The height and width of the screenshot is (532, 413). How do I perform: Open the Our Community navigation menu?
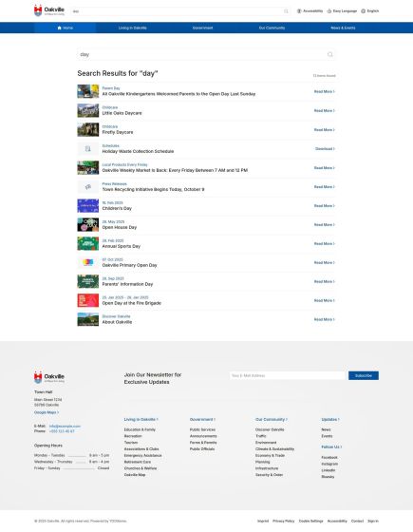[x=272, y=28]
